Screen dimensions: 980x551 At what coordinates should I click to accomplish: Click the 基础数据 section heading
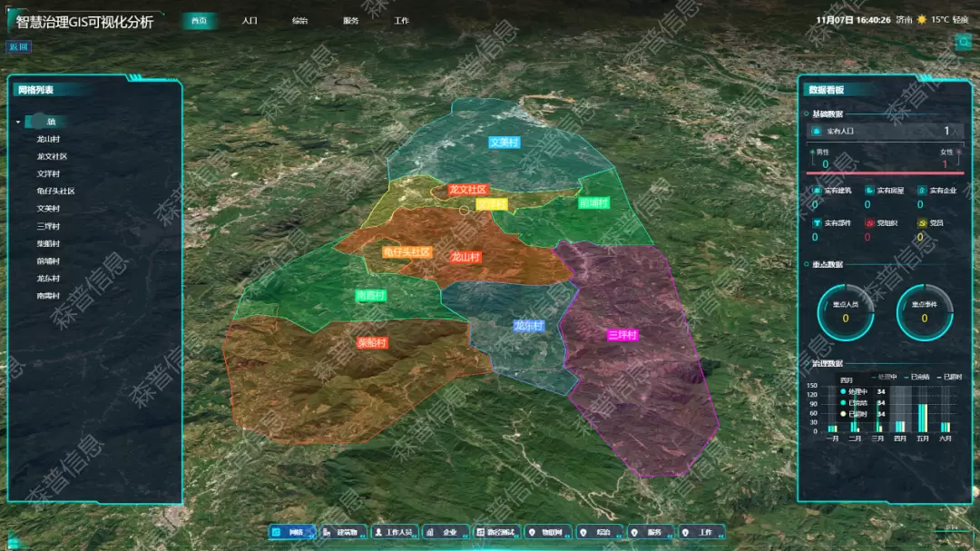pos(828,113)
